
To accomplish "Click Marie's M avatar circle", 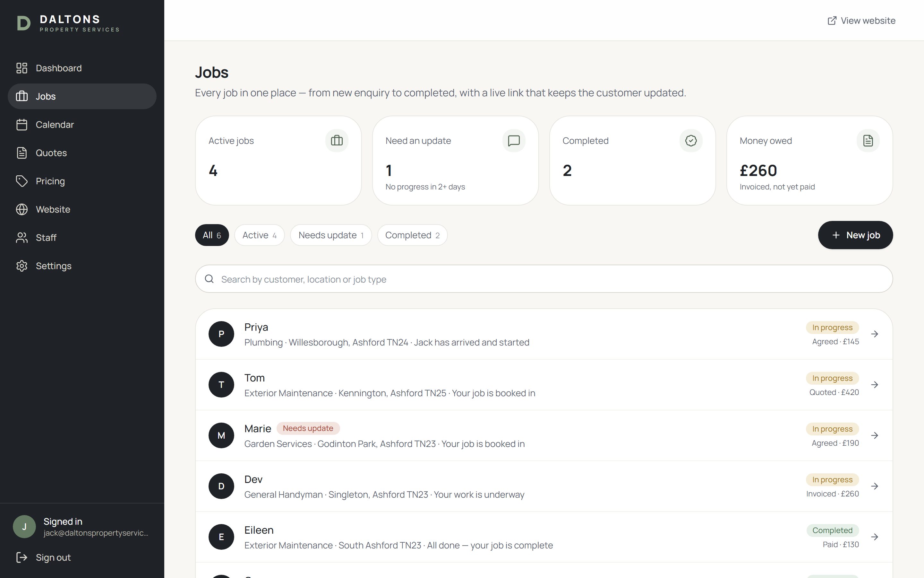I will pyautogui.click(x=221, y=435).
